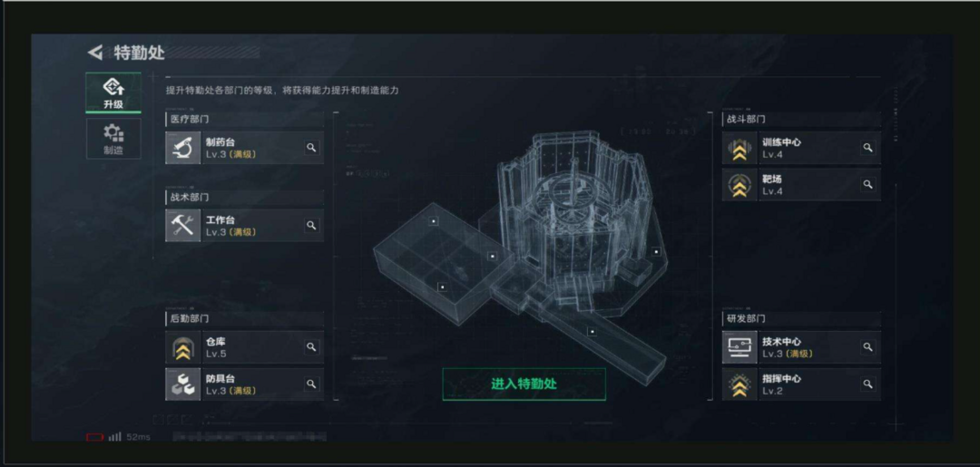This screenshot has width=980, height=467.
Task: Switch to the 制造 tab
Action: [x=113, y=139]
